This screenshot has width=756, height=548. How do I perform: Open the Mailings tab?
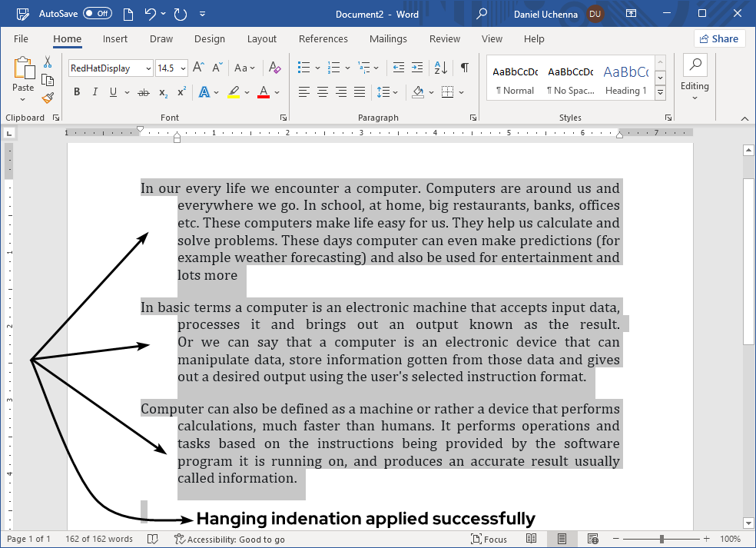click(x=388, y=38)
